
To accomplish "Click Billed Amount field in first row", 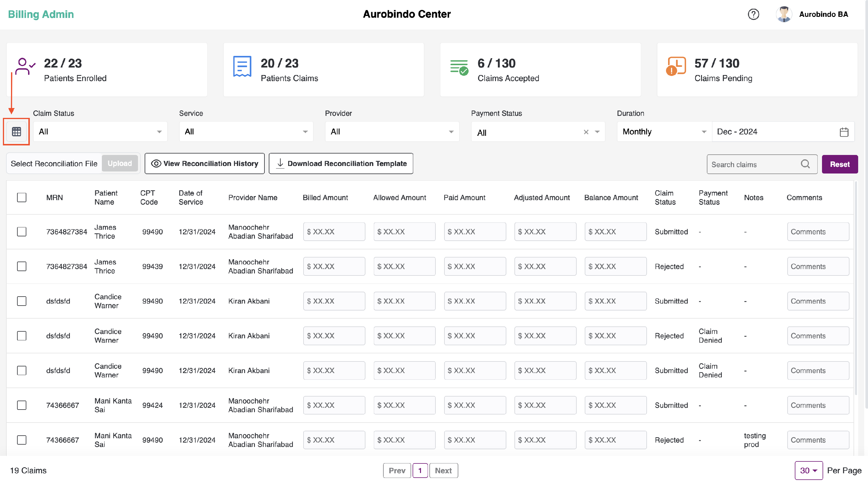I will (x=334, y=232).
